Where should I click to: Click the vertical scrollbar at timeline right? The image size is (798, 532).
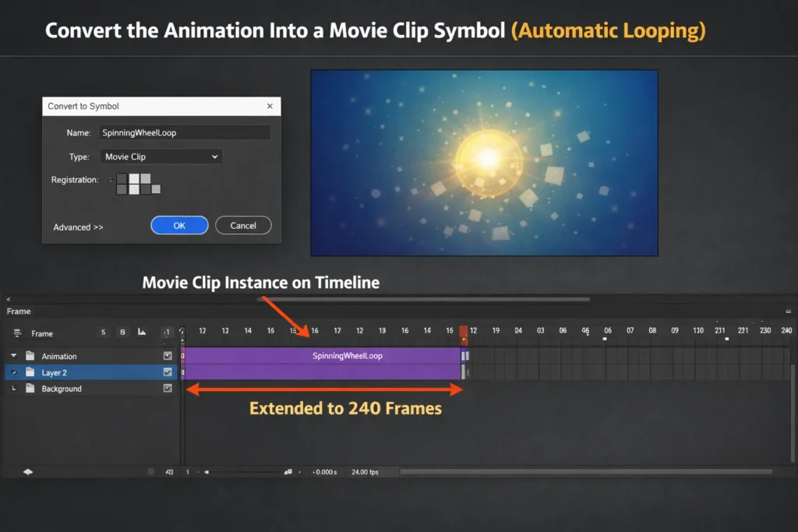click(x=793, y=413)
